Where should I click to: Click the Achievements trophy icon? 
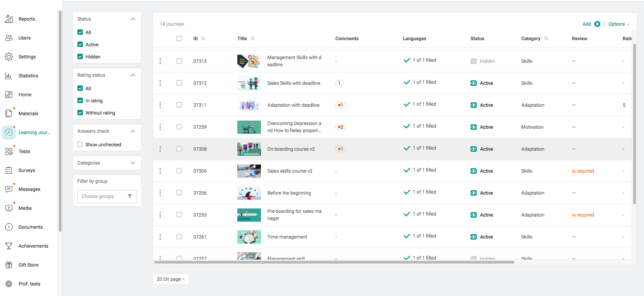click(9, 246)
